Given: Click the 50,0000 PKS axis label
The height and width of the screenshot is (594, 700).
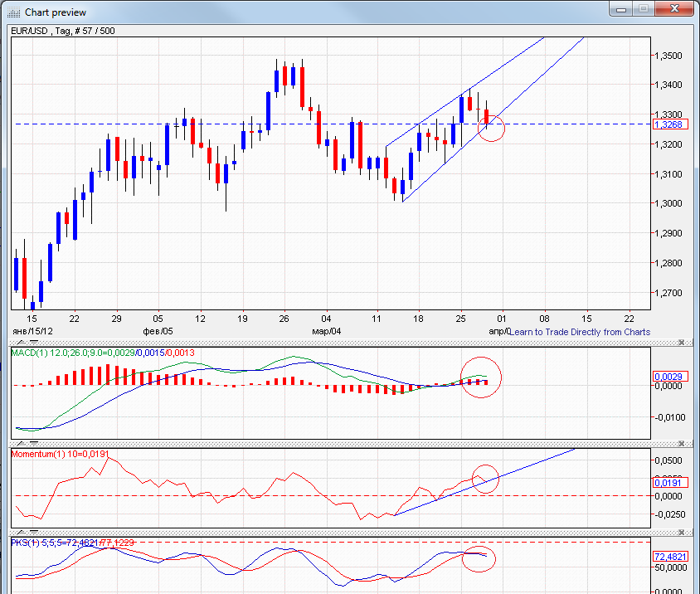Looking at the screenshot, I should pos(670,567).
